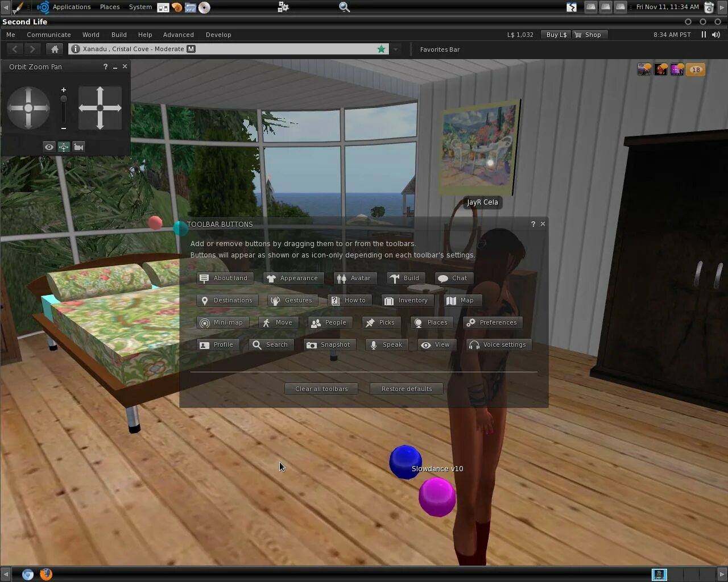Click the location info icon
The height and width of the screenshot is (582, 728).
coord(75,49)
